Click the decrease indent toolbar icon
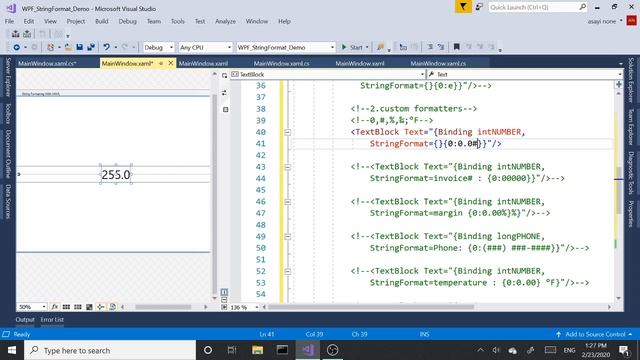 [x=430, y=47]
